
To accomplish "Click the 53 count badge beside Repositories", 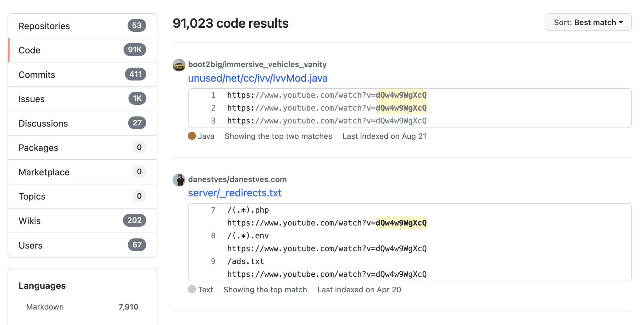I will [x=137, y=25].
